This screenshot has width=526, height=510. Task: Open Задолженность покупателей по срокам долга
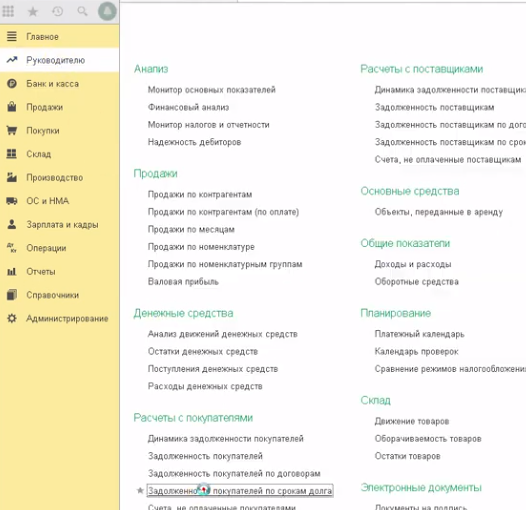[x=240, y=491]
